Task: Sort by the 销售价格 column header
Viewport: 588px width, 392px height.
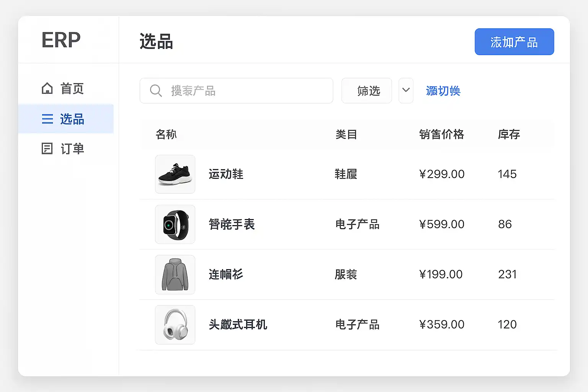Action: point(441,134)
